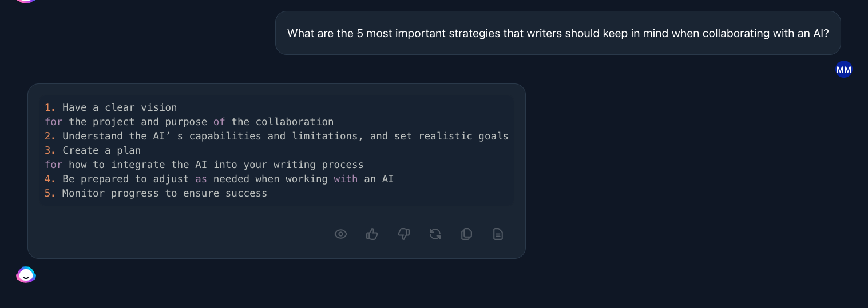The image size is (868, 308).
Task: Click the orange number 5 in list
Action: [x=49, y=193]
